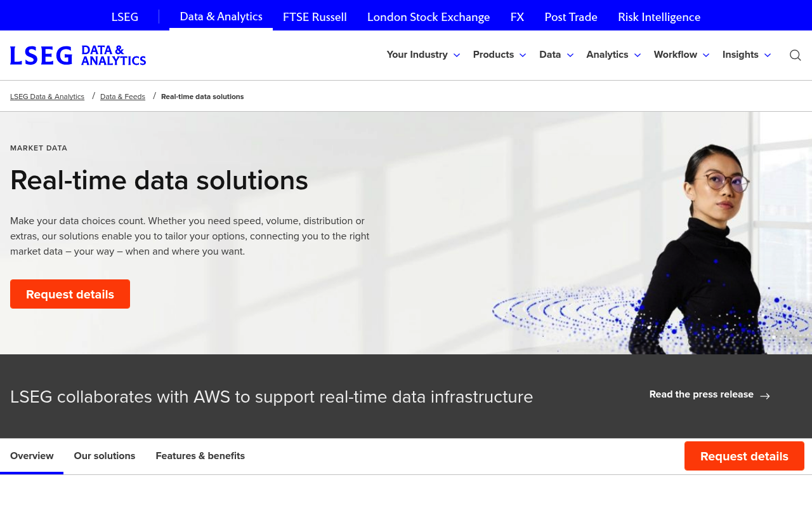Expand the Insights menu chevron
812x508 pixels.
768,55
